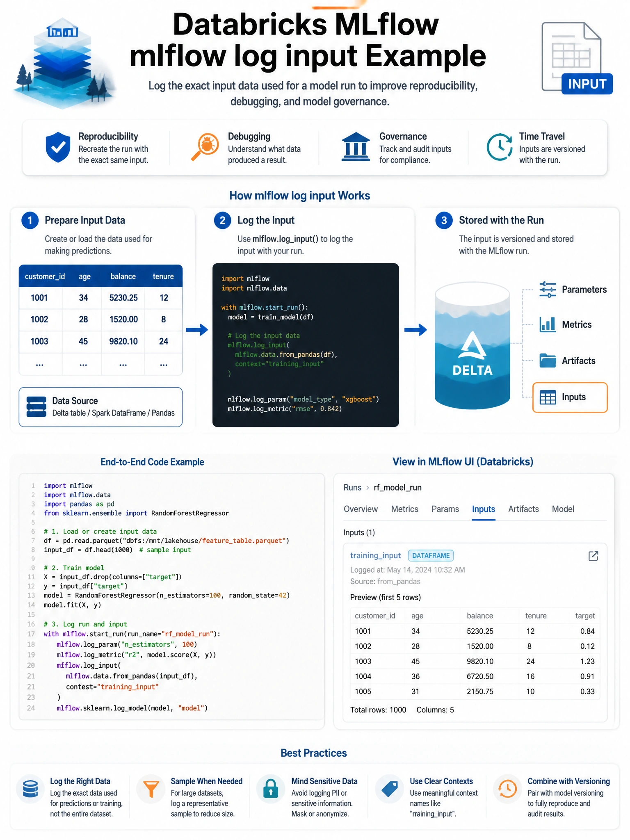Open training_input via the external link icon
630x840 pixels.
593,556
